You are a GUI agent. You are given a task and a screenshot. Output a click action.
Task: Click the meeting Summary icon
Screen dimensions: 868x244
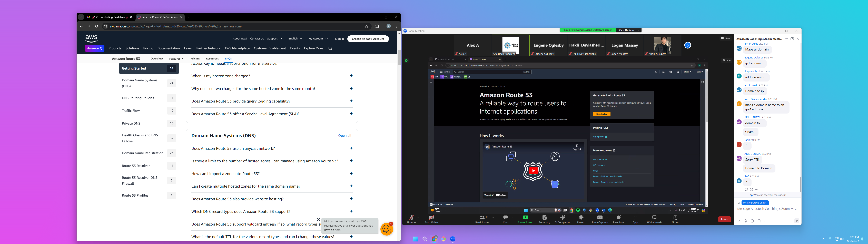(x=544, y=218)
